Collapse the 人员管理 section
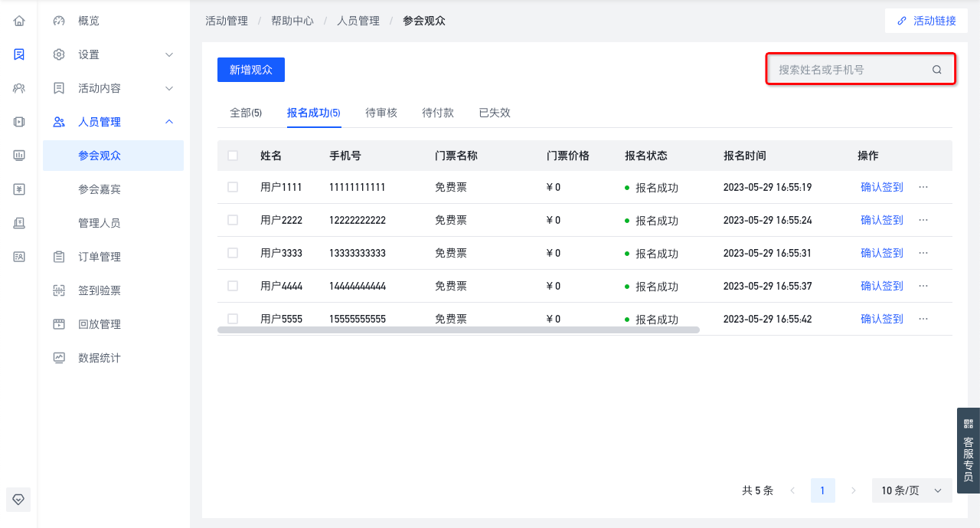Screen dimensions: 980x528 pyautogui.click(x=170, y=122)
